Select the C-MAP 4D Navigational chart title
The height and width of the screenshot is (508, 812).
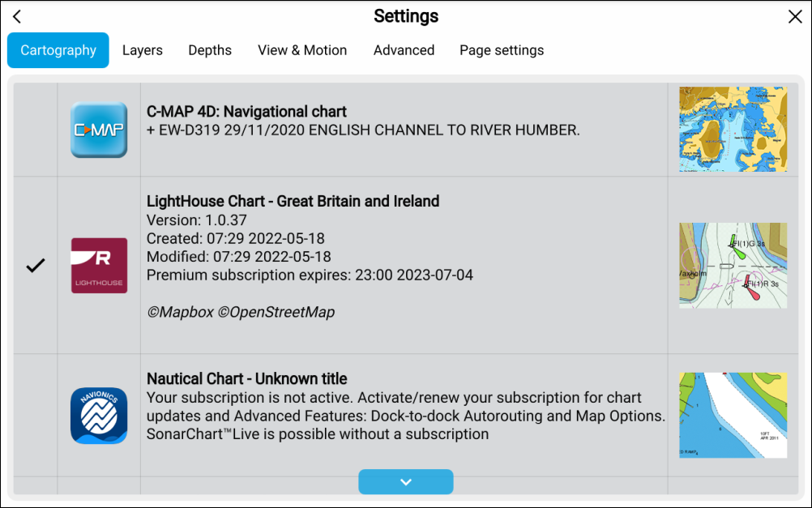point(246,112)
